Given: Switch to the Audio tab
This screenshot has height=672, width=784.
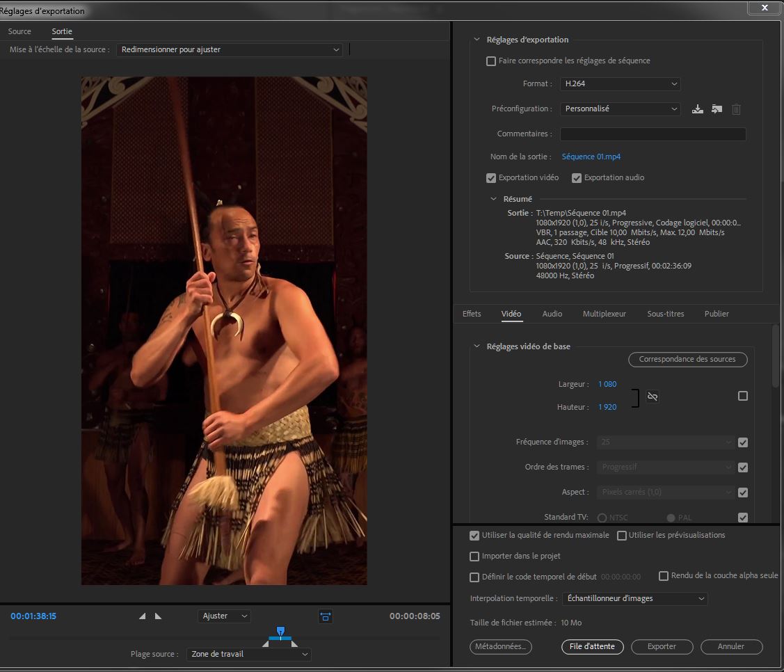Looking at the screenshot, I should click(552, 314).
